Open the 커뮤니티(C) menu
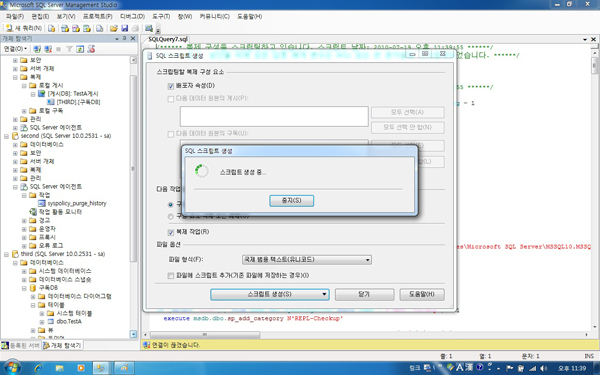The height and width of the screenshot is (375, 600). [x=214, y=16]
